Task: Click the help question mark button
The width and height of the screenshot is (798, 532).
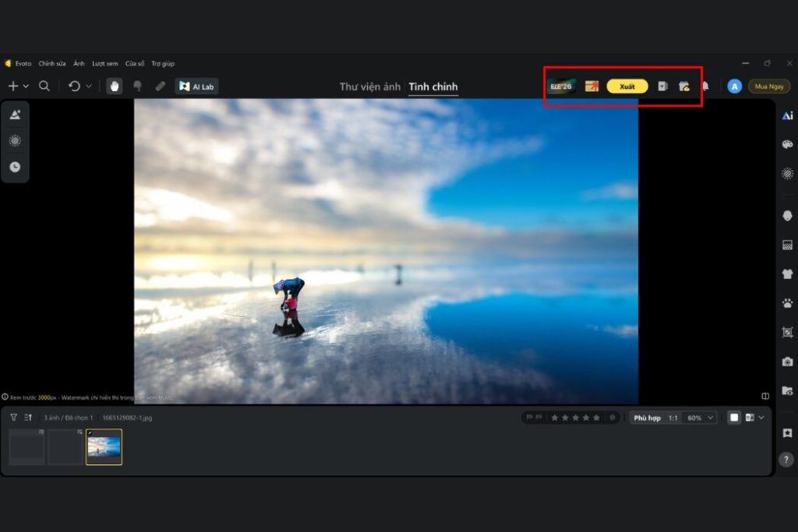Action: tap(787, 460)
